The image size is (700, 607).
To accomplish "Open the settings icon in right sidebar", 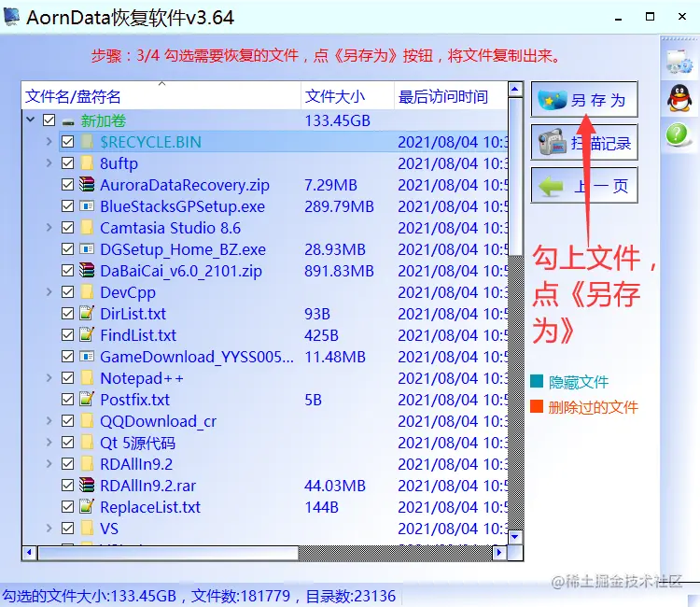I will [x=679, y=62].
